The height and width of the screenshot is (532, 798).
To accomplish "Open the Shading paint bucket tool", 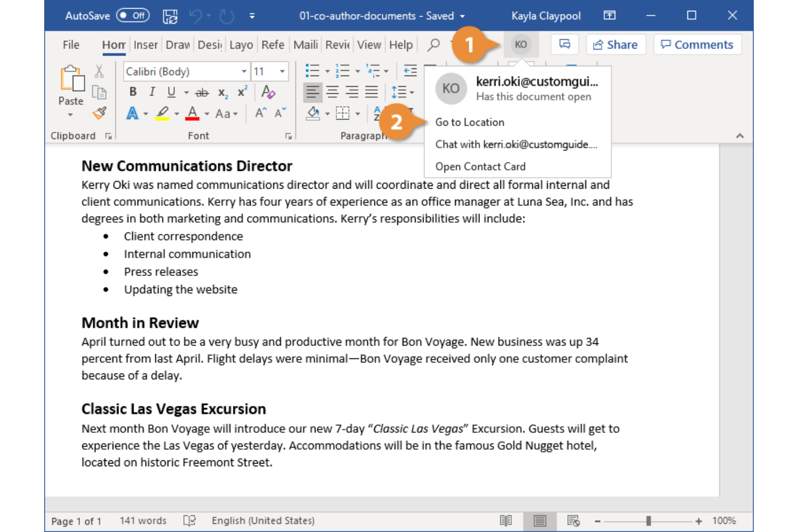I will click(313, 113).
